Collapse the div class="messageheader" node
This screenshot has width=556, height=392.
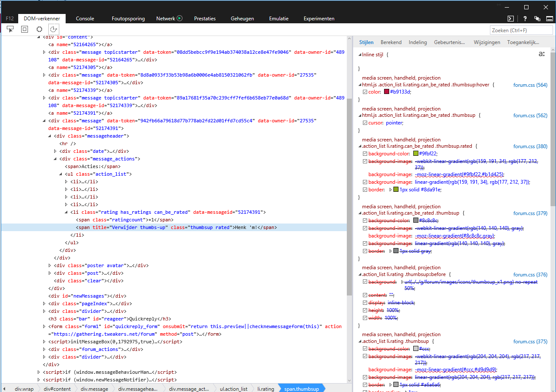[x=50, y=136]
